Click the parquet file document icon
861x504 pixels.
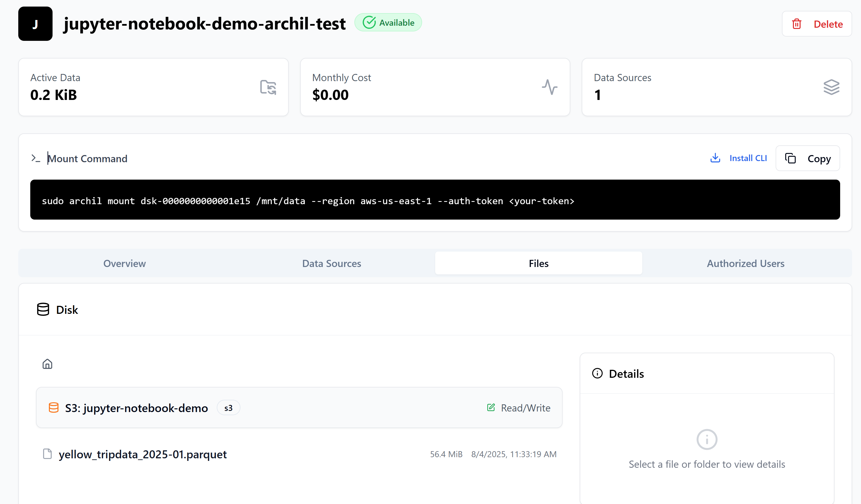(x=47, y=454)
